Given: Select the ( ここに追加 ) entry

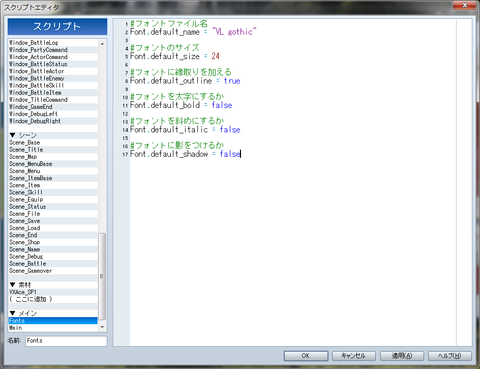Looking at the screenshot, I should tap(53, 299).
